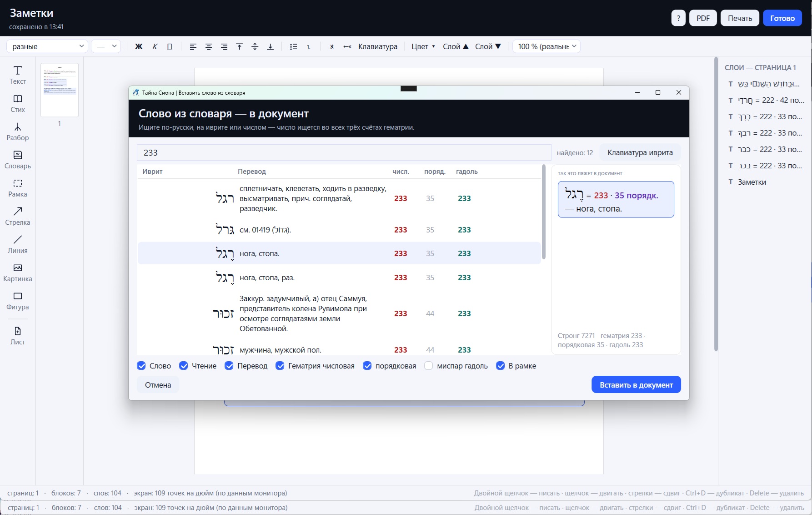Move layer up with Слой ▲
The width and height of the screenshot is (812, 515).
[456, 46]
